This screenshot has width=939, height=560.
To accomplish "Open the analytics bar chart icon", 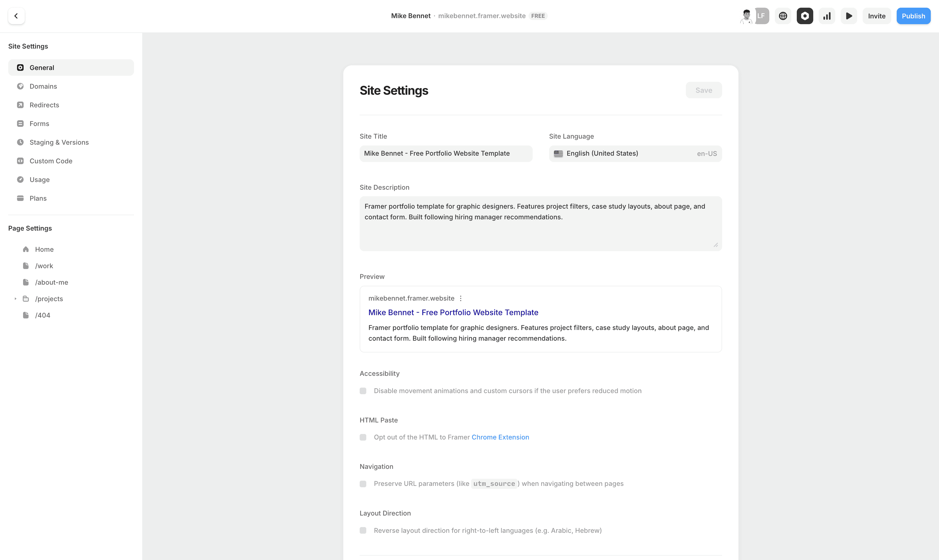I will tap(826, 16).
